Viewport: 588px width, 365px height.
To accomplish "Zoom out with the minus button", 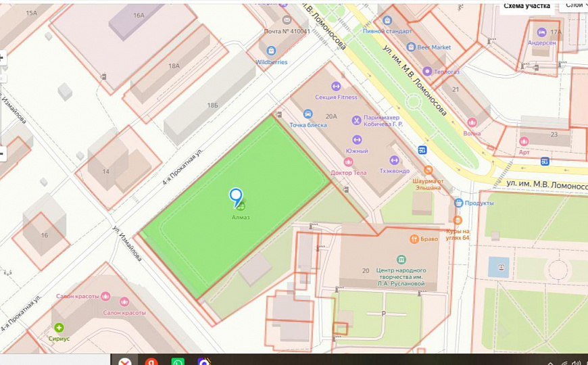I will 2,153.
